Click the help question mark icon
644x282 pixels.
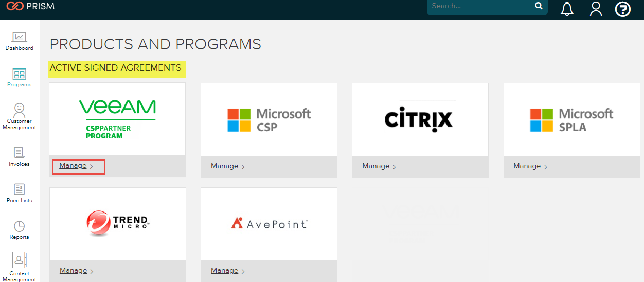click(x=623, y=9)
